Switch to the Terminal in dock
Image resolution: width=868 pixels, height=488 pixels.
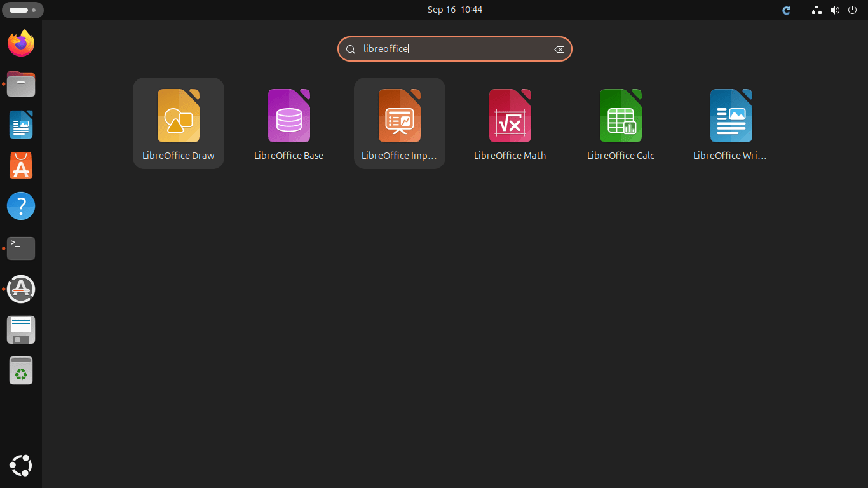coord(21,248)
